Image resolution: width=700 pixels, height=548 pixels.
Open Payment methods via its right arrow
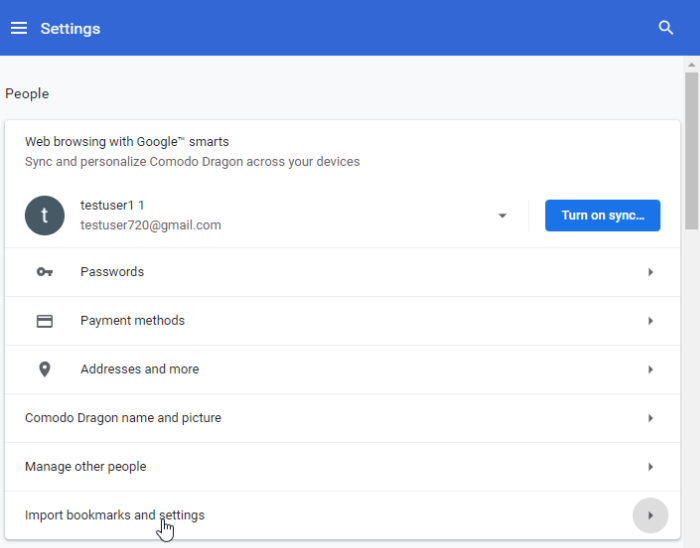pyautogui.click(x=650, y=321)
